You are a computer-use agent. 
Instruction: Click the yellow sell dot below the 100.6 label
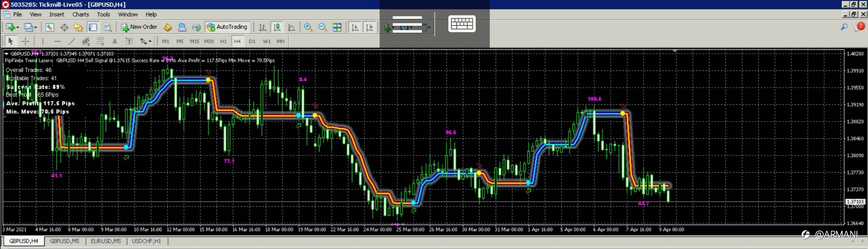click(x=622, y=113)
